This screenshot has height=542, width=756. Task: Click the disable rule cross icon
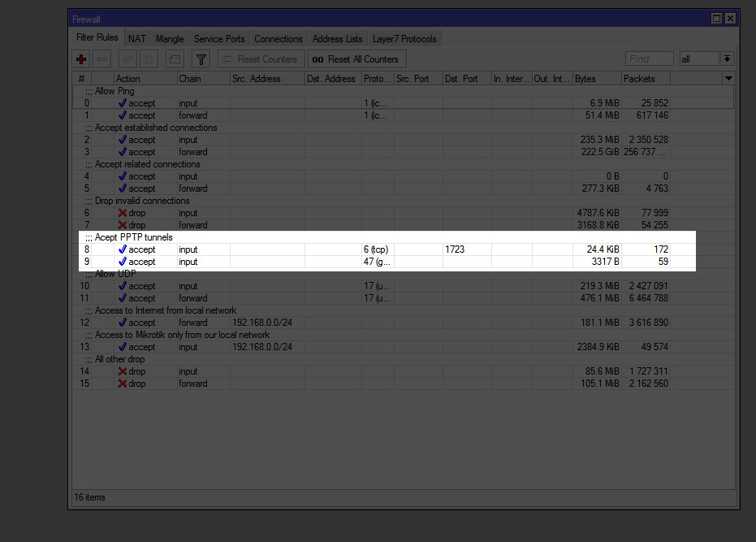click(x=149, y=59)
